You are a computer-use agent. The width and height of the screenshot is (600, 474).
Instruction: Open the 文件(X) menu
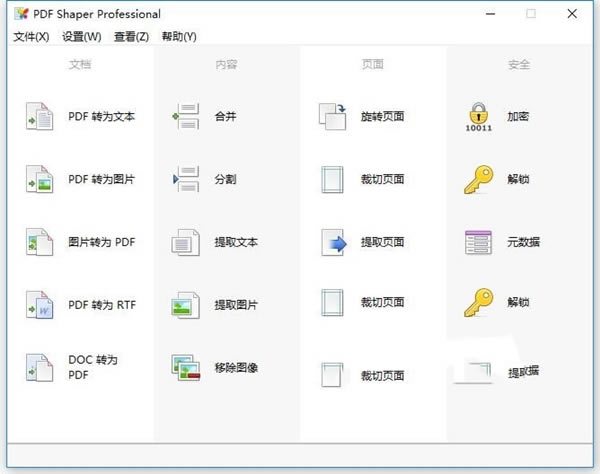click(x=31, y=37)
